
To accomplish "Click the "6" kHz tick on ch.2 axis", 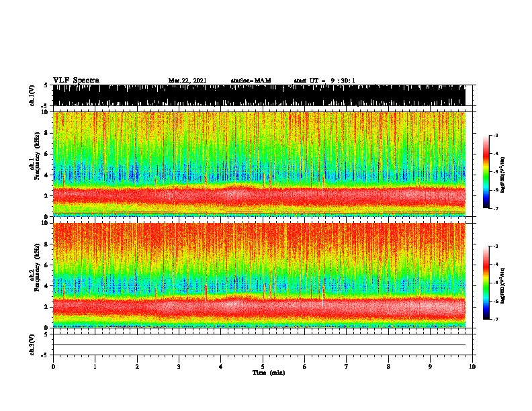I will pos(47,265).
